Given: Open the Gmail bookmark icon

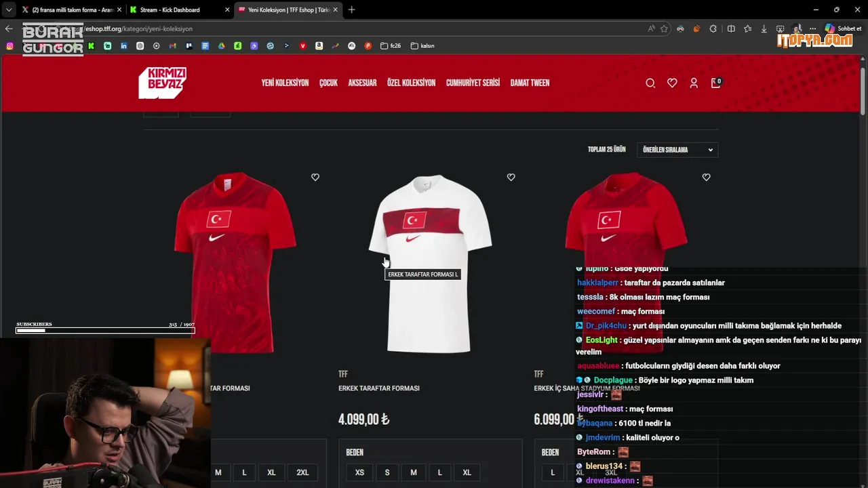Looking at the screenshot, I should 173,46.
